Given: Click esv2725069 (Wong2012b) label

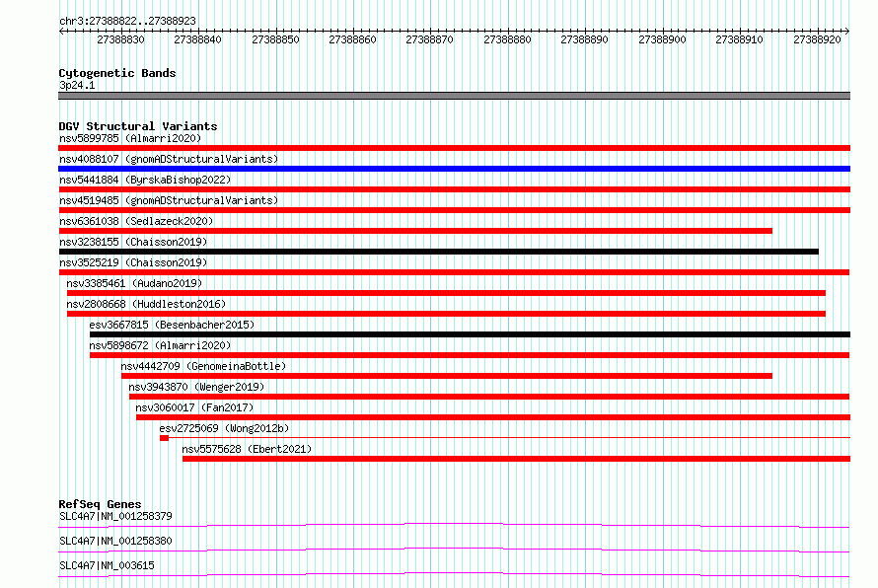Looking at the screenshot, I should pyautogui.click(x=225, y=428).
